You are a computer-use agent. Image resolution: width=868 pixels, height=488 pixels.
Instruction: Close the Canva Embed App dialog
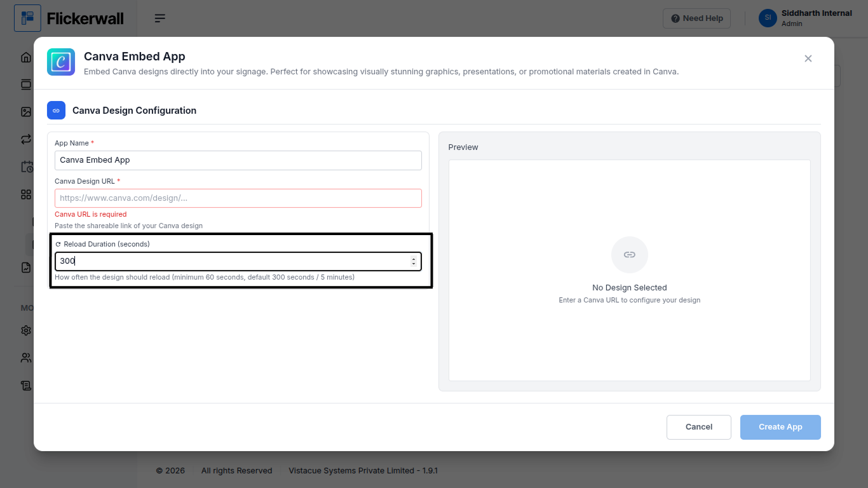coord(808,58)
